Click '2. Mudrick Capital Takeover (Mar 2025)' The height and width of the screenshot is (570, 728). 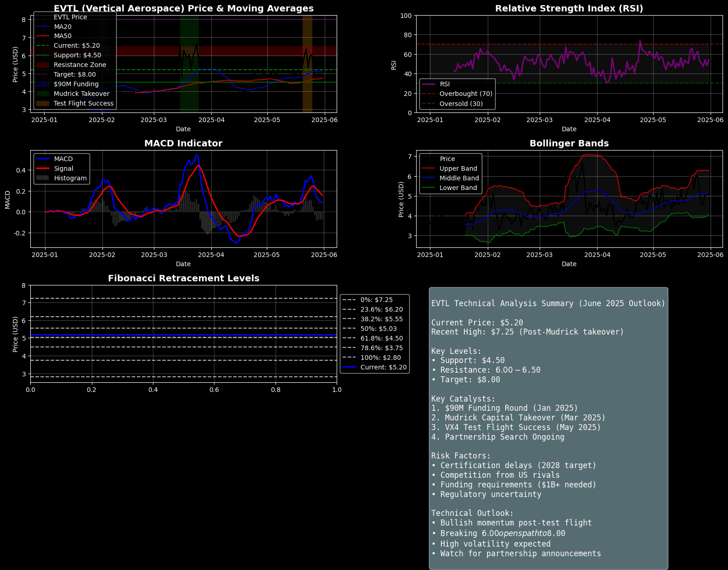click(519, 418)
